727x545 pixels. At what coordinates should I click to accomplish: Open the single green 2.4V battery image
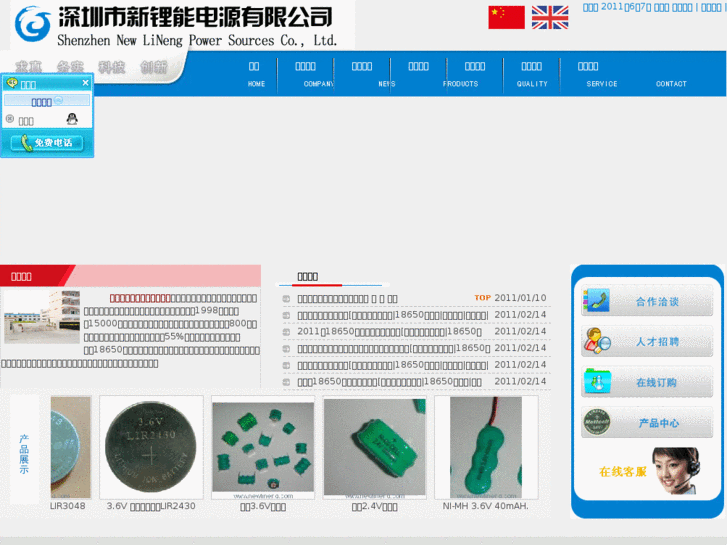[374, 447]
